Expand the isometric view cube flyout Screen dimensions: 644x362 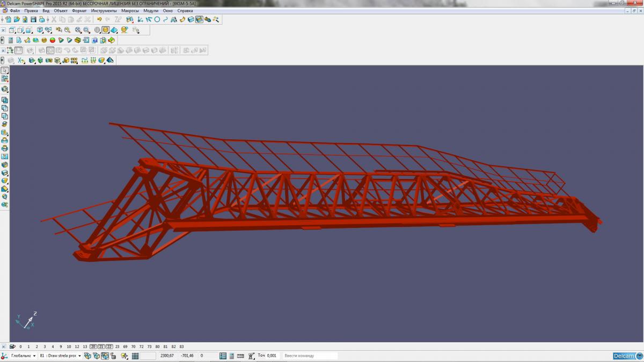[x=43, y=32]
